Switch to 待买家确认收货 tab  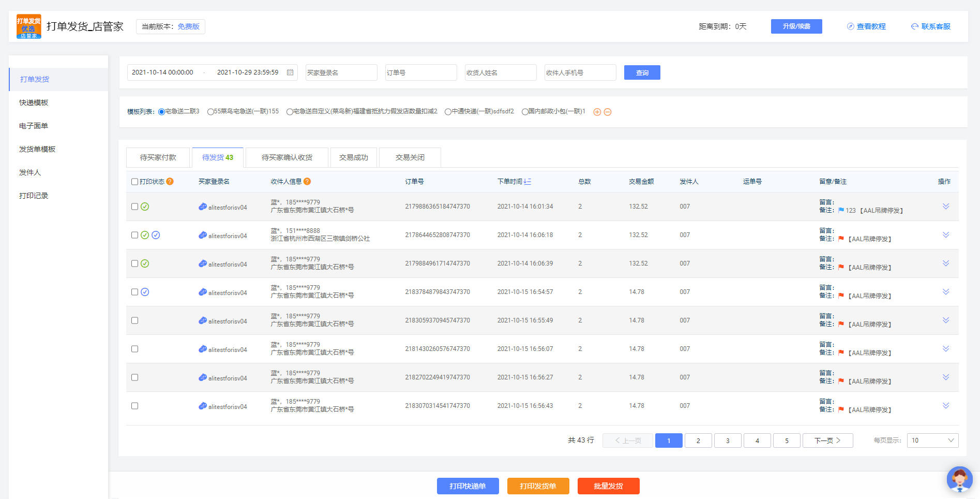point(287,157)
